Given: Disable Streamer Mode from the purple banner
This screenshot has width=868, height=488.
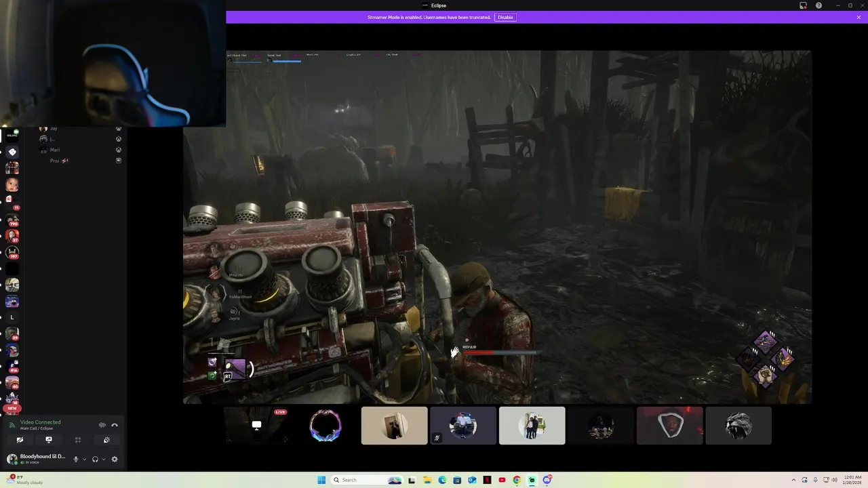Looking at the screenshot, I should point(505,17).
